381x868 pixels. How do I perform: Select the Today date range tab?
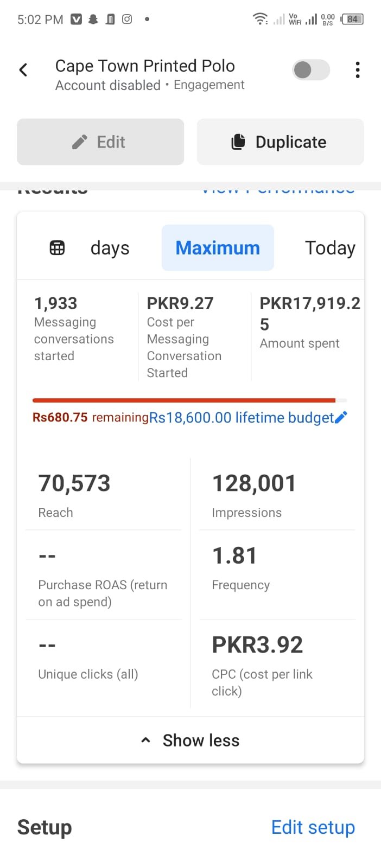(x=330, y=248)
